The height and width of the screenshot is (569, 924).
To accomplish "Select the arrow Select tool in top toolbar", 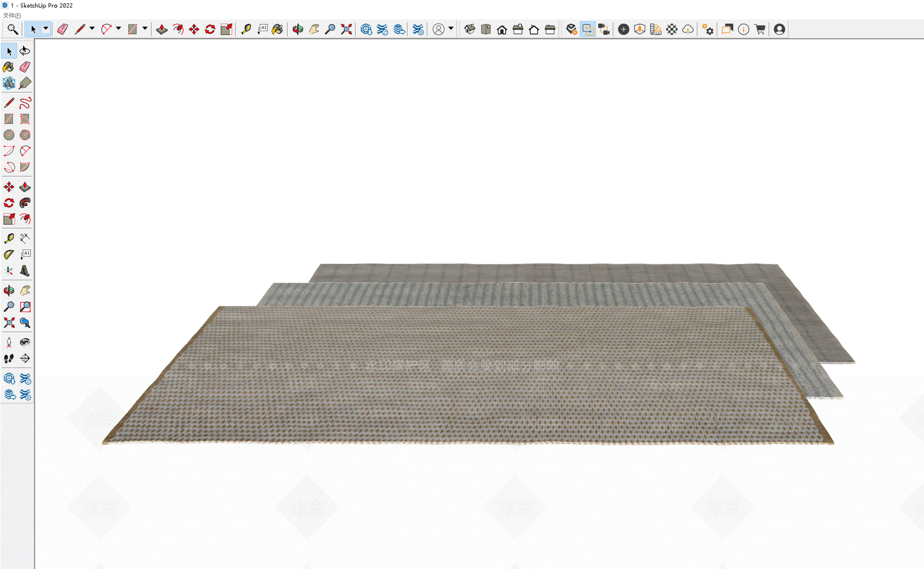I will click(x=33, y=29).
